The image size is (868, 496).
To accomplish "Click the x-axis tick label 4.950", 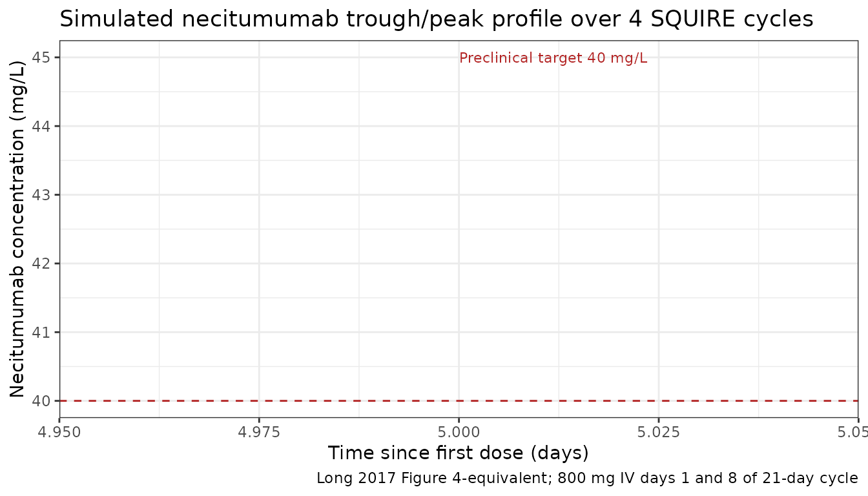I will (x=59, y=431).
